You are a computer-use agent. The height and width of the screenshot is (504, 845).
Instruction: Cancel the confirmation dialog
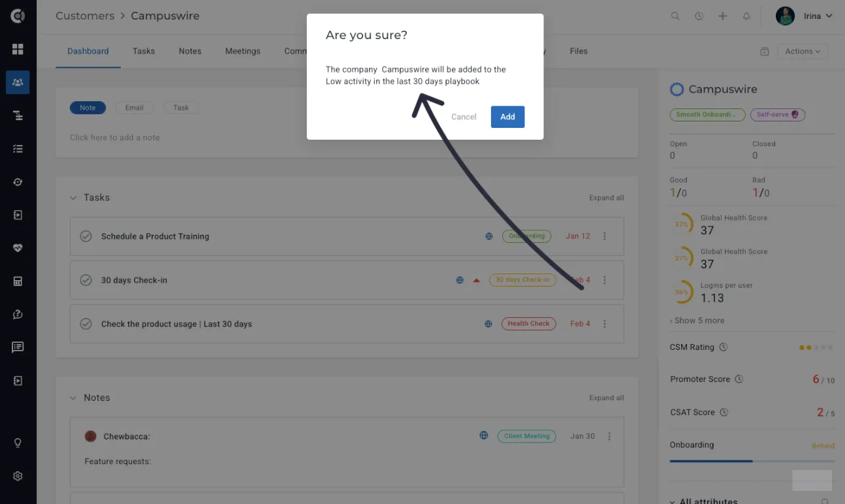pyautogui.click(x=464, y=117)
